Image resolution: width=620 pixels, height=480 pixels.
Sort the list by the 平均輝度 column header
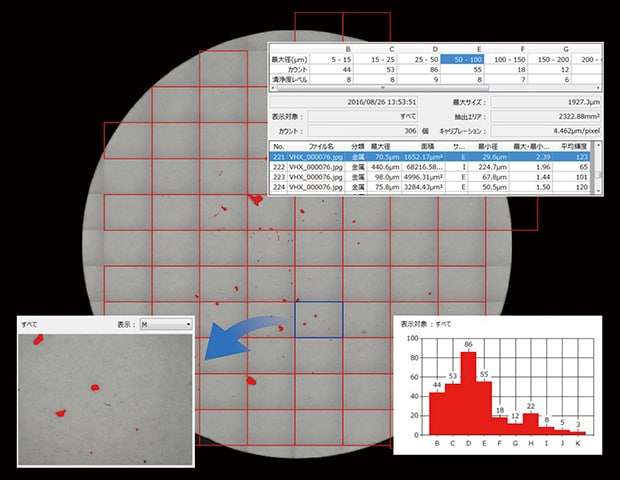pyautogui.click(x=574, y=146)
